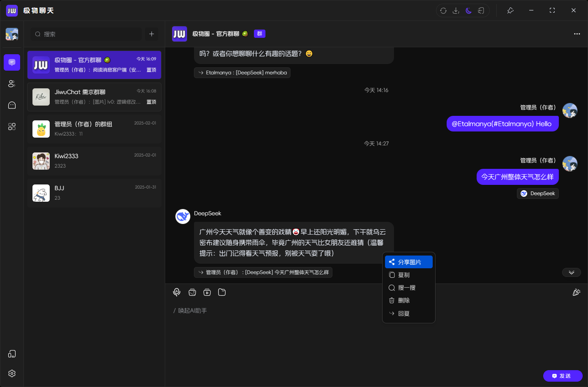
Task: Click the @Etalmanya Hello message bubble
Action: point(503,124)
